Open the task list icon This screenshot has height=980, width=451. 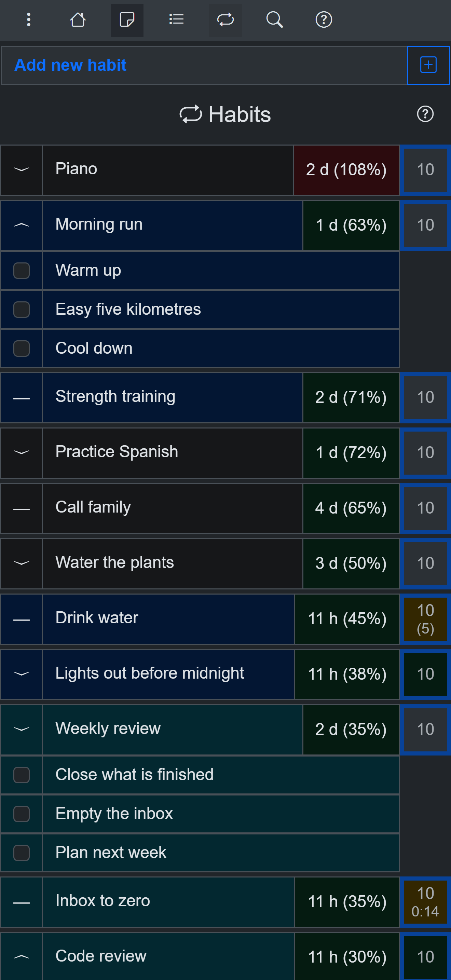coord(176,20)
